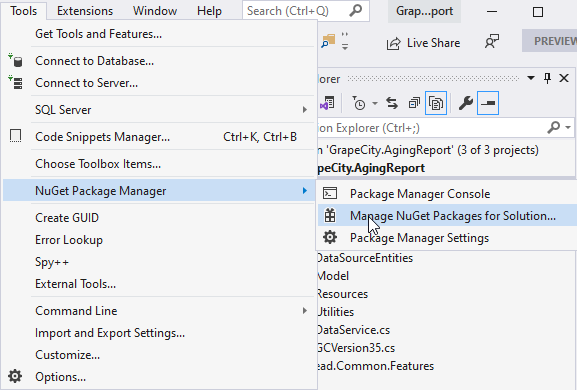The width and height of the screenshot is (577, 390).
Task: Click Solution Explorer search magnifier icon
Action: (553, 128)
